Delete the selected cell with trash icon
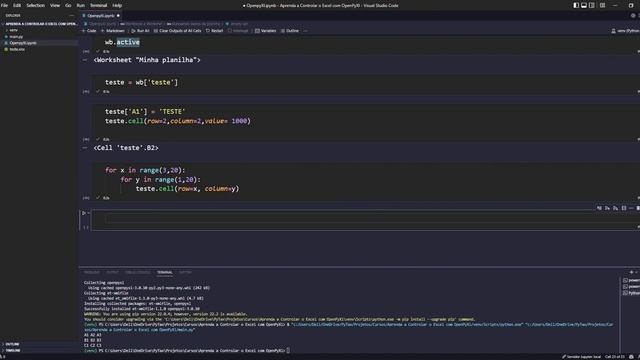 pyautogui.click(x=638, y=208)
